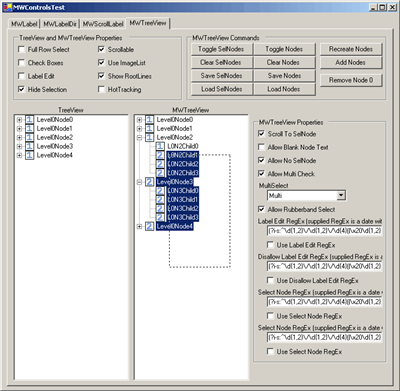The width and height of the screenshot is (400, 391).
Task: Collapse Level0Node2 in MWTreeView
Action: [x=139, y=137]
